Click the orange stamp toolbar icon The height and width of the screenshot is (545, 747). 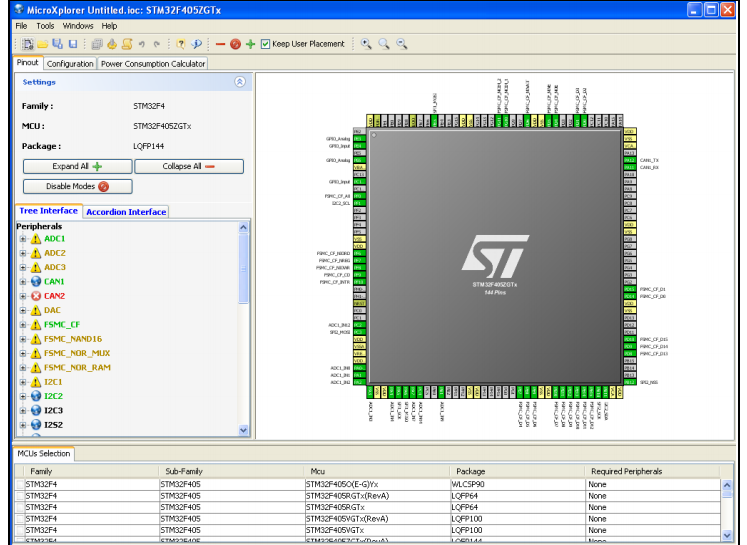(x=112, y=44)
